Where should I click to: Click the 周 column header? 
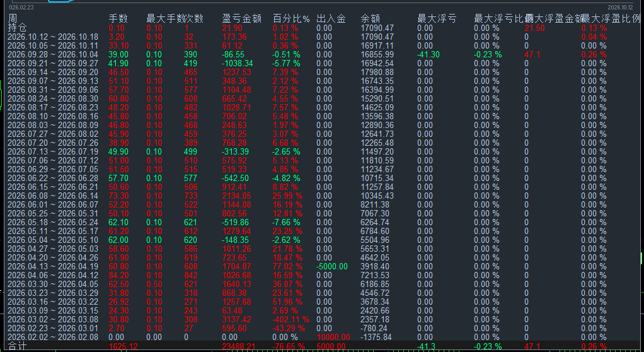click(x=13, y=18)
